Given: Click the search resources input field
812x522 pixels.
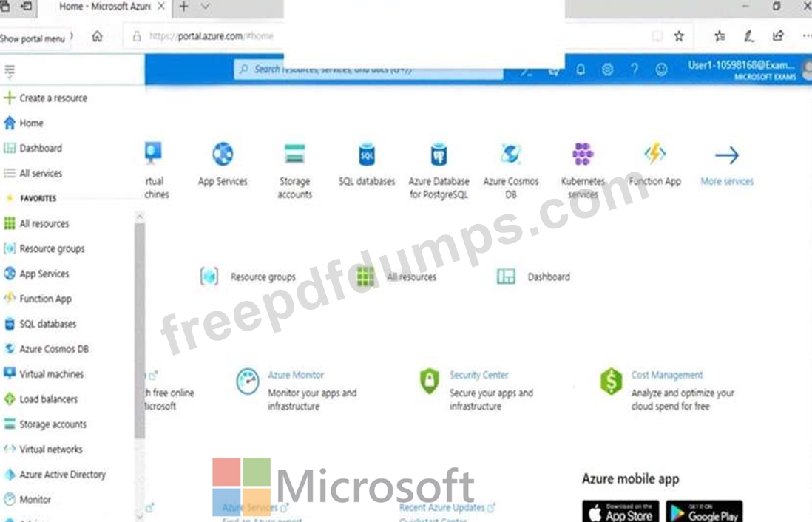Looking at the screenshot, I should [369, 70].
